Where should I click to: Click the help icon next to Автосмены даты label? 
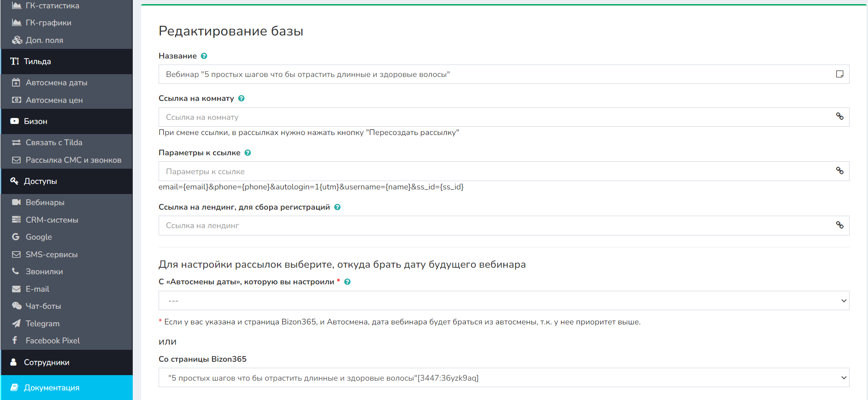[348, 282]
